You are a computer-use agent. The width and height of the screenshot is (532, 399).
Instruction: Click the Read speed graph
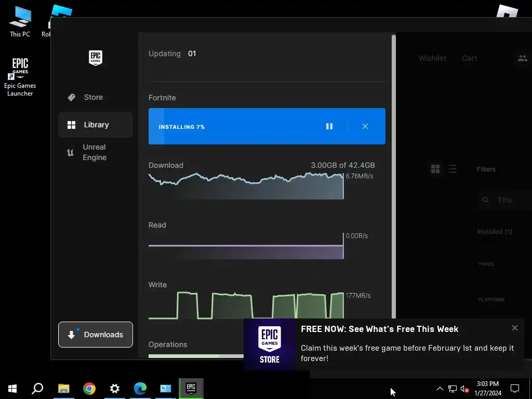tap(246, 246)
